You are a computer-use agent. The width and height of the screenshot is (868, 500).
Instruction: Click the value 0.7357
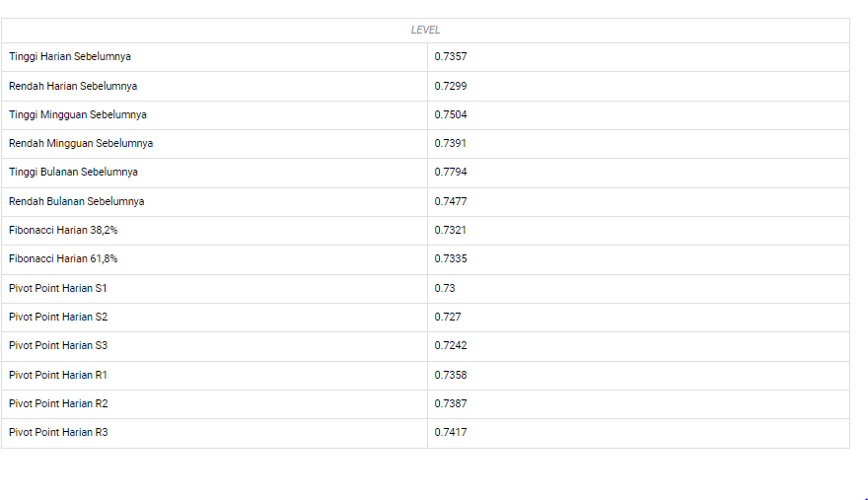point(451,57)
